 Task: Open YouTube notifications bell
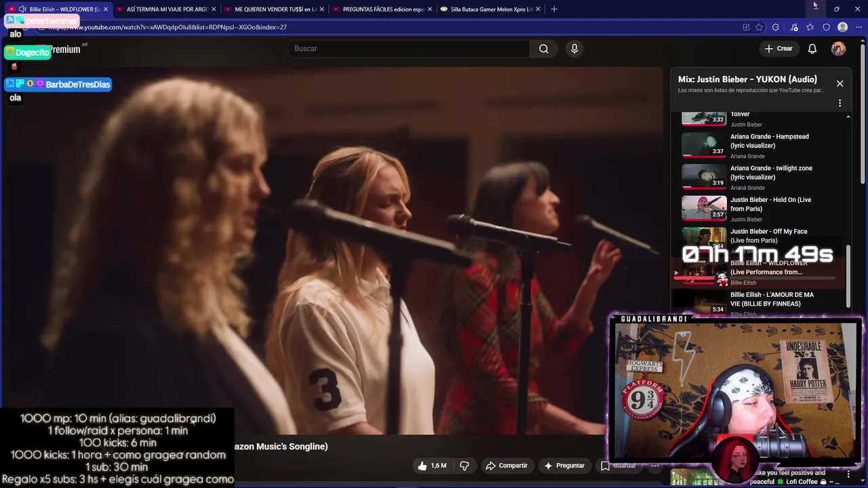pyautogui.click(x=812, y=49)
